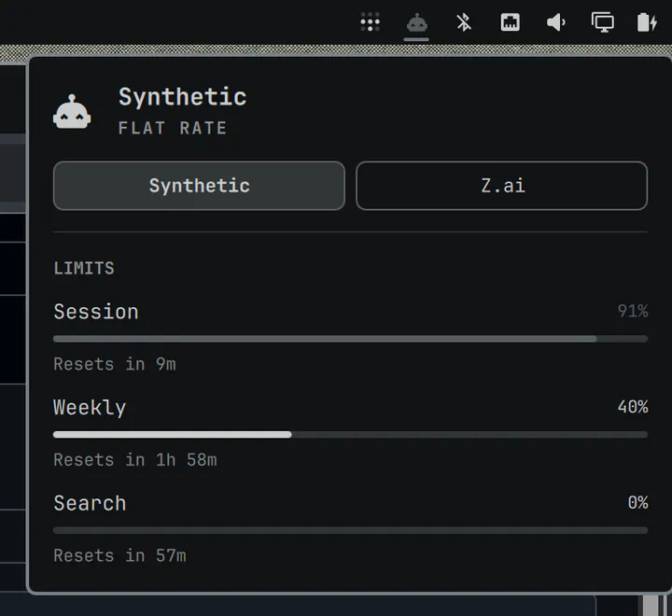Click the volume speaker tray icon
The image size is (672, 616).
[556, 22]
